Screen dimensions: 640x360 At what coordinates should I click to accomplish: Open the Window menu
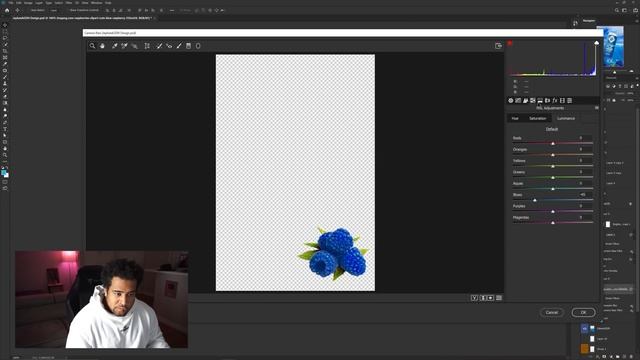(x=97, y=3)
